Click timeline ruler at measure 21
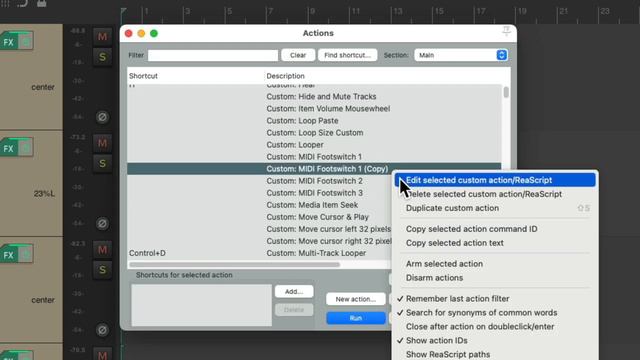Image resolution: width=640 pixels, height=360 pixels. click(x=563, y=11)
